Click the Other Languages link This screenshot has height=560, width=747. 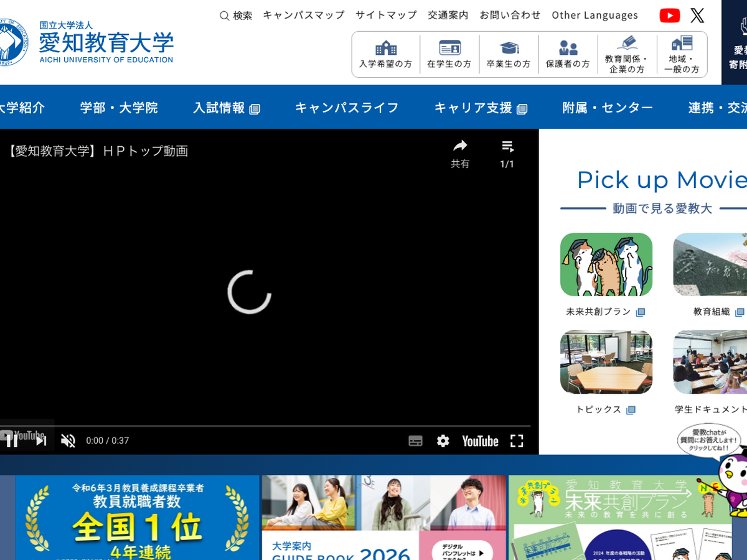(594, 15)
